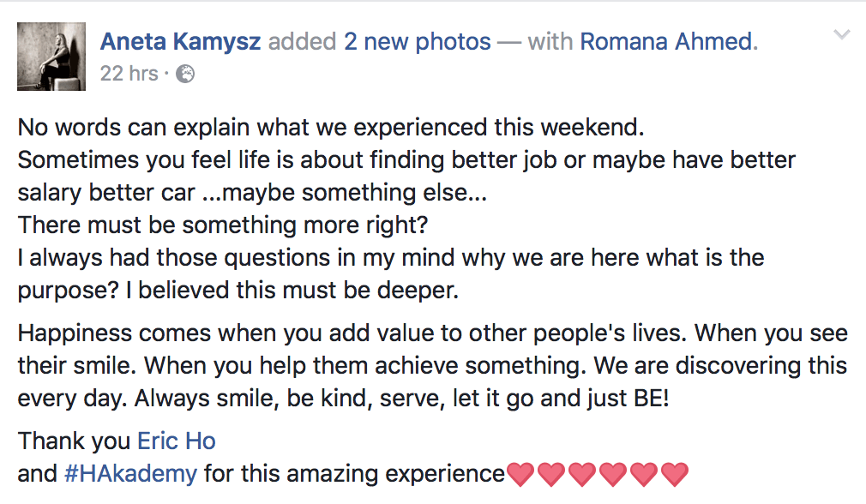Click the first heart emoji
This screenshot has width=866, height=504.
coord(520,473)
